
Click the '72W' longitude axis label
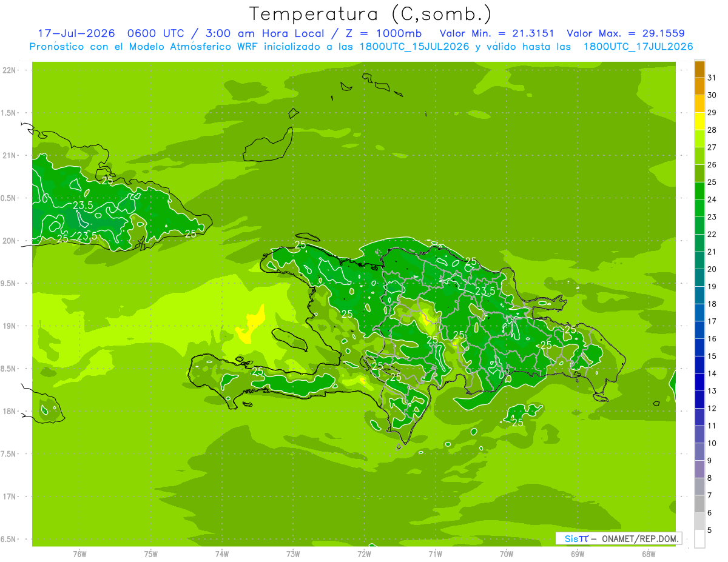(364, 554)
